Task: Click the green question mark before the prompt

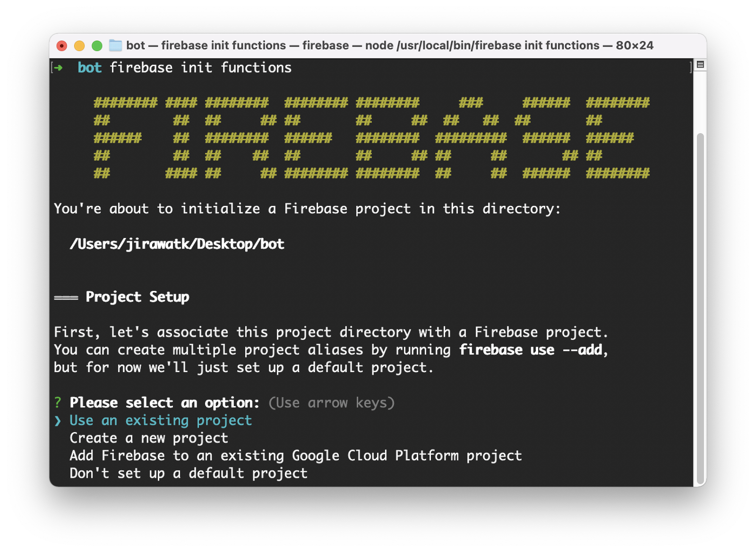Action: pyautogui.click(x=58, y=403)
